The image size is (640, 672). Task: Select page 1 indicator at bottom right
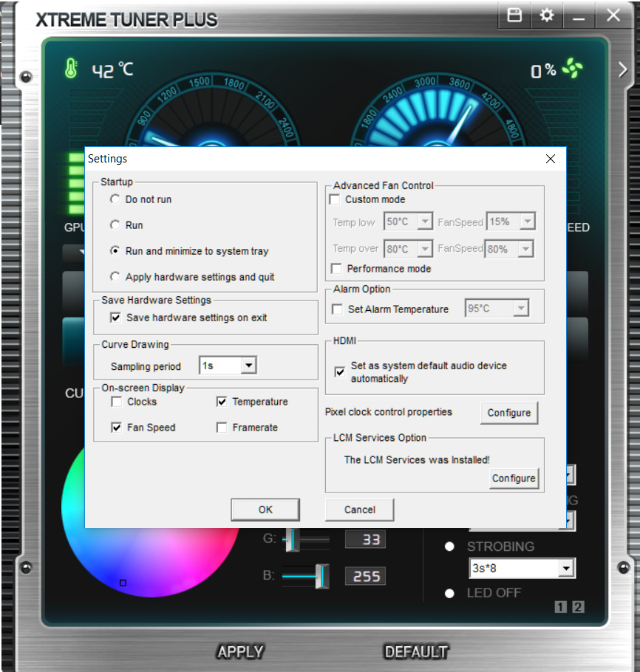(x=560, y=607)
